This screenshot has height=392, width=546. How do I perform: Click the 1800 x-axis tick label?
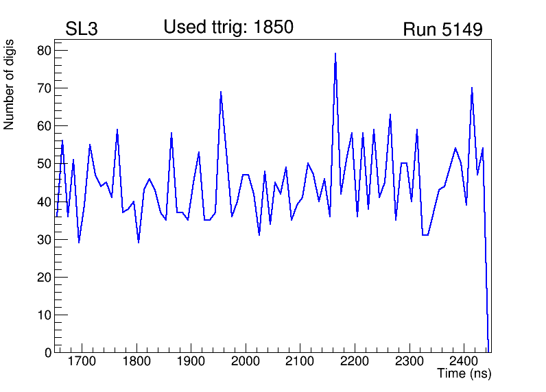click(137, 361)
